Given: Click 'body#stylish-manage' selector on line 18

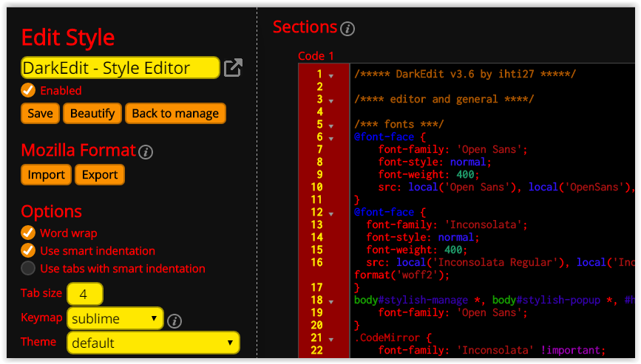Looking at the screenshot, I should click(411, 300).
